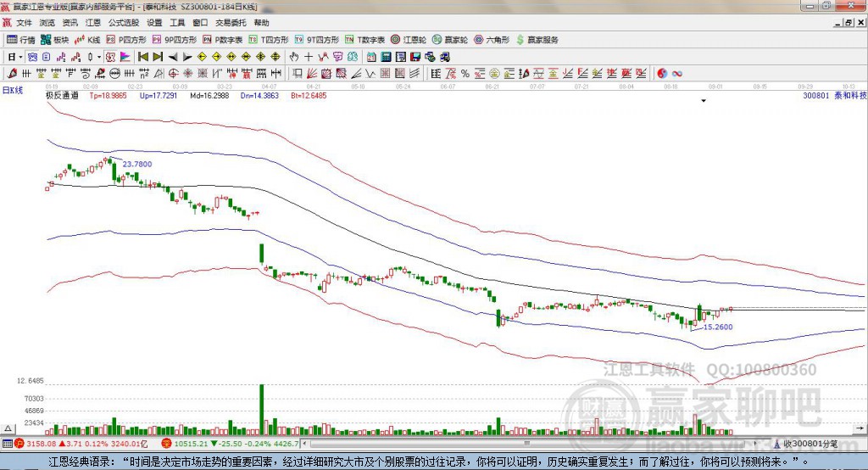Click the calendar date icon

371,57
